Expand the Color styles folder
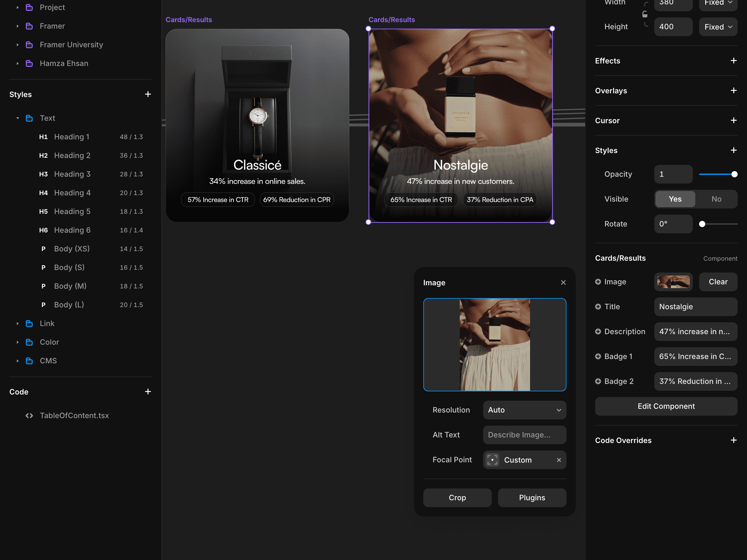The width and height of the screenshot is (747, 560). 17,342
